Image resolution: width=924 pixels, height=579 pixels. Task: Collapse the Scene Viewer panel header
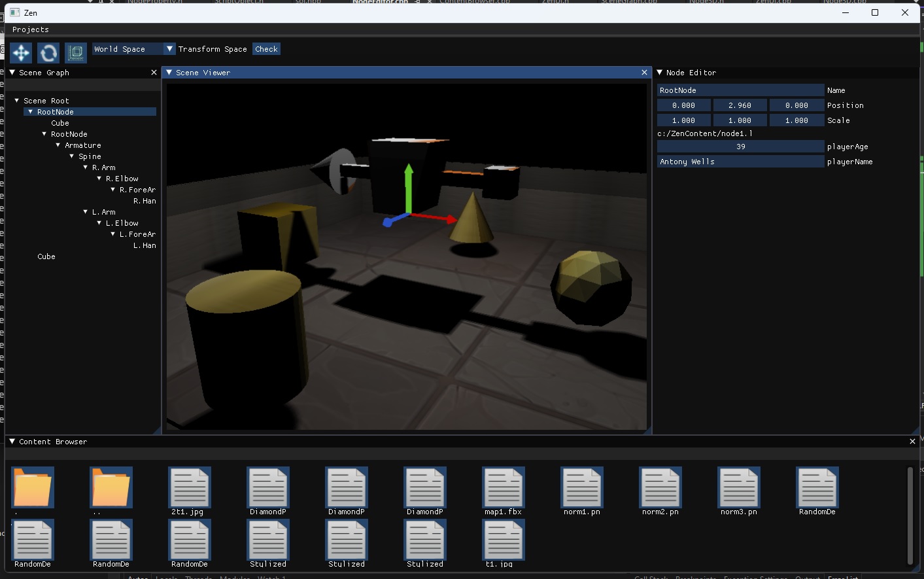pyautogui.click(x=169, y=73)
